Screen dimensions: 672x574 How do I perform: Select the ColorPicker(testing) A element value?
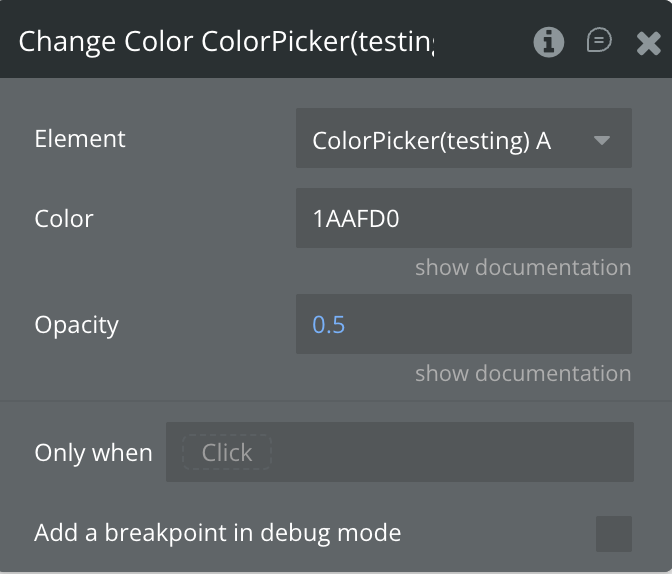(x=432, y=140)
